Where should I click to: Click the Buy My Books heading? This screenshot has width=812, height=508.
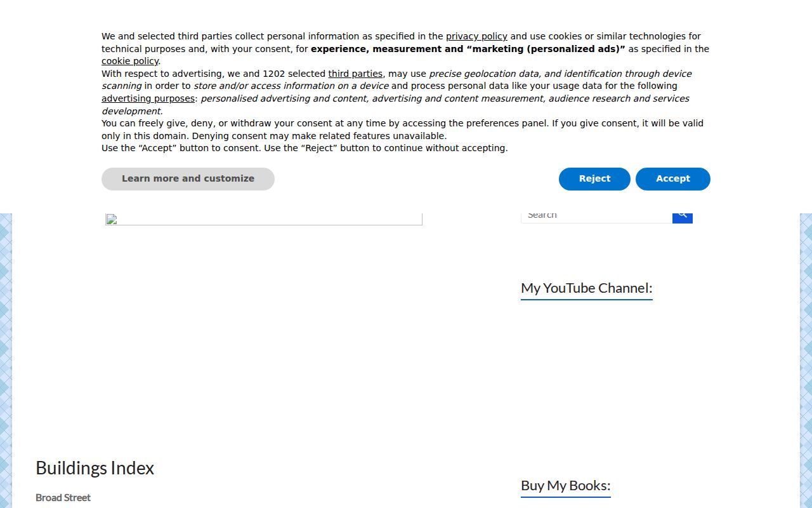[565, 486]
